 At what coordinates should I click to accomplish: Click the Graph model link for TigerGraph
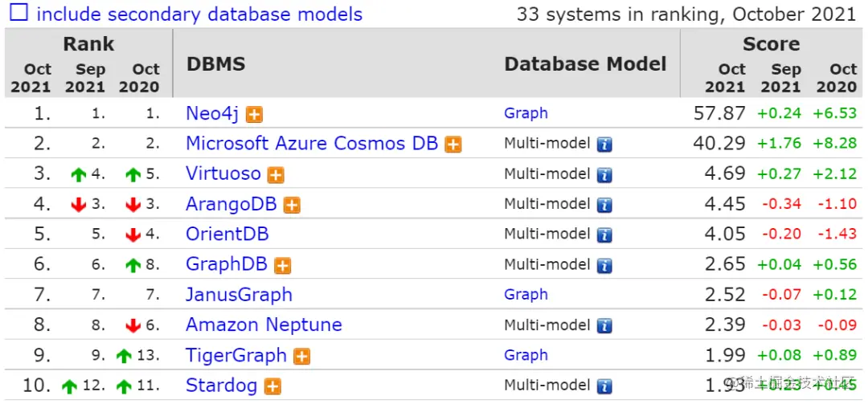point(526,355)
